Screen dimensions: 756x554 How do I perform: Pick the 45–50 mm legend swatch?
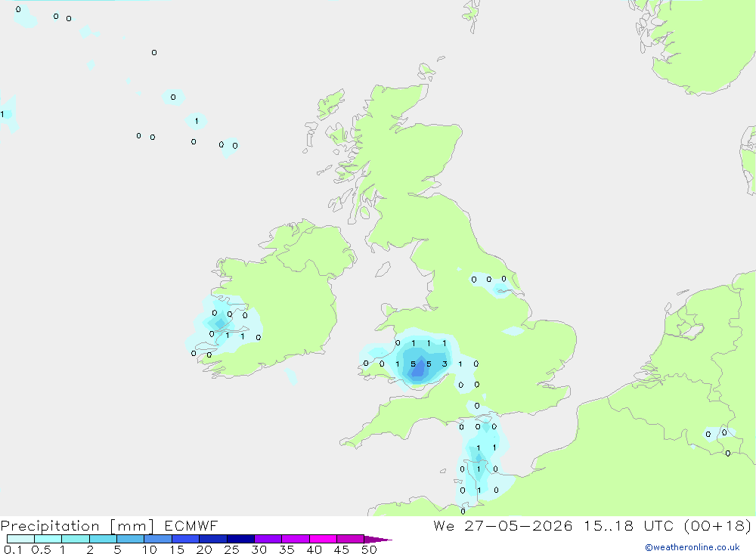pyautogui.click(x=350, y=539)
